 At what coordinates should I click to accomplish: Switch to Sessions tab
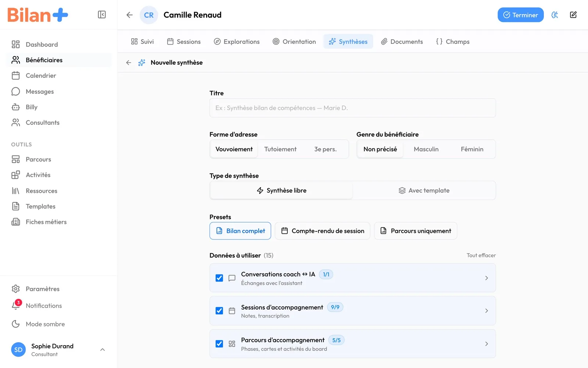click(x=184, y=42)
